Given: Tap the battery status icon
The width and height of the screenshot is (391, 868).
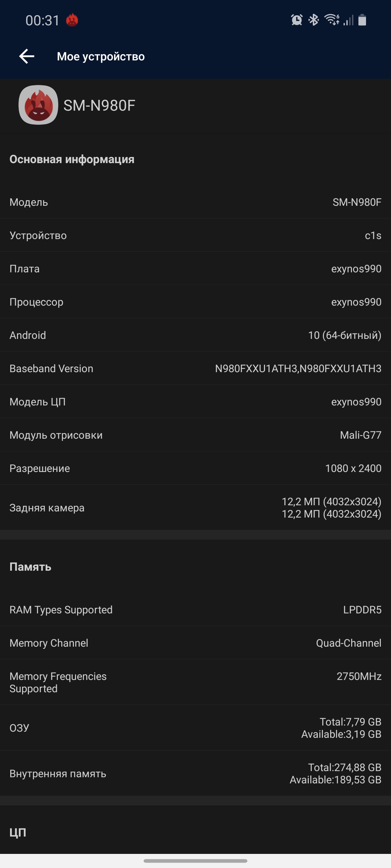Looking at the screenshot, I should click(x=362, y=20).
